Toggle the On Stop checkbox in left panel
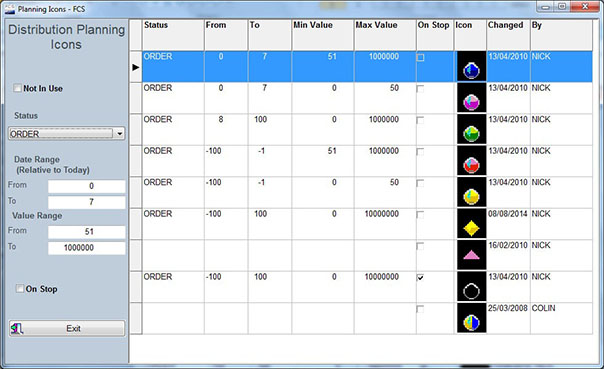This screenshot has width=604, height=369. (20, 288)
